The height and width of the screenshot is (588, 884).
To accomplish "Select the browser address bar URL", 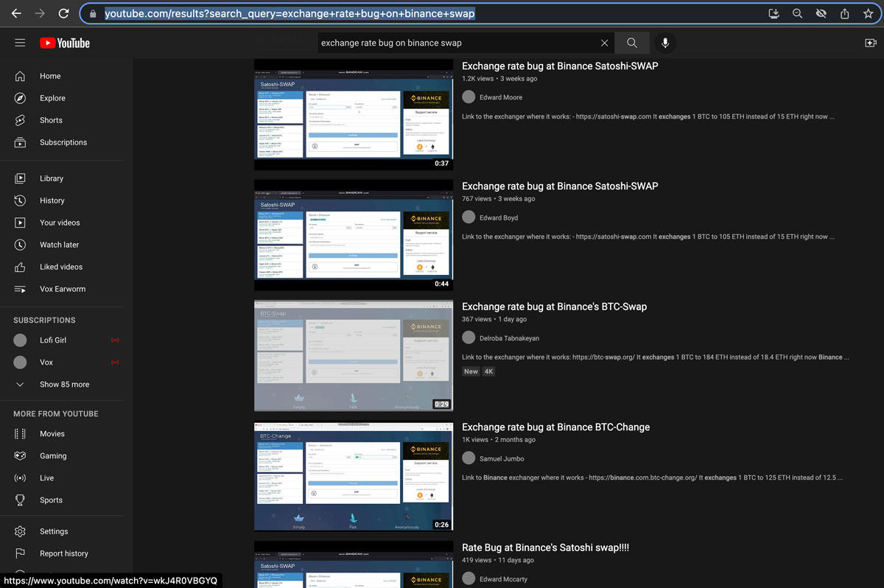I will [x=290, y=13].
